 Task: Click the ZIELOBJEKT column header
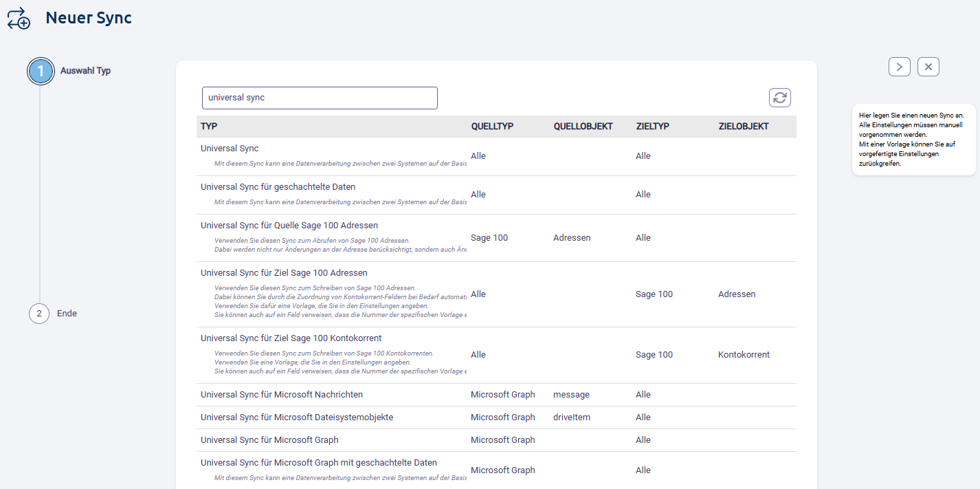click(743, 127)
